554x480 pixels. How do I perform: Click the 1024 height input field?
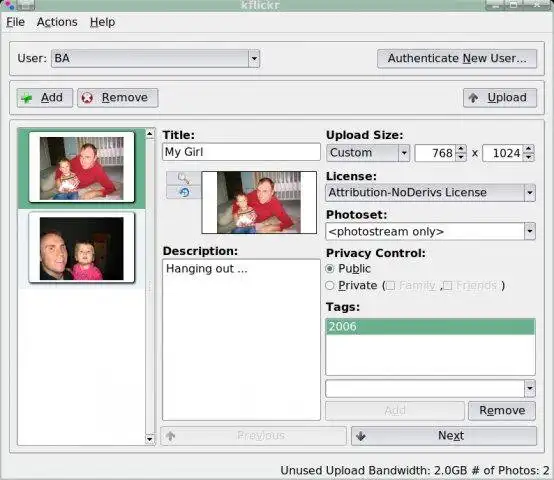coord(503,153)
